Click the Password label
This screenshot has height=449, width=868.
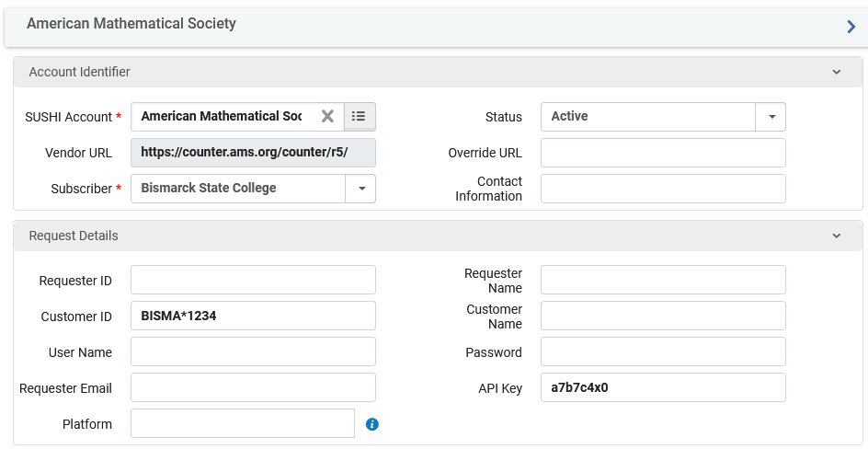point(494,352)
